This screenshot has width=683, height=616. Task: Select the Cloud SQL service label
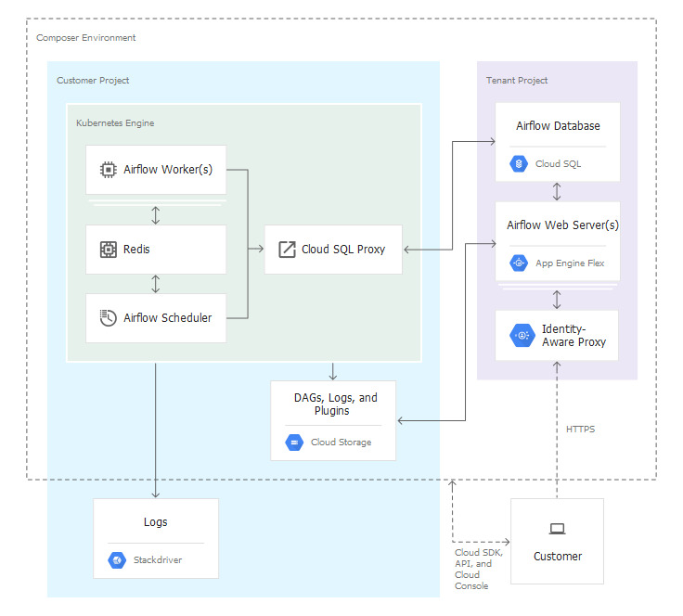coord(558,164)
